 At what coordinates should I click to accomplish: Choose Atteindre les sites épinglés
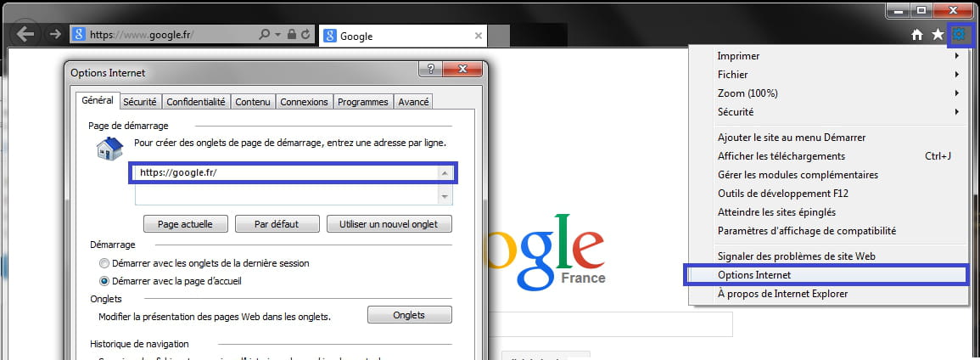click(829, 212)
